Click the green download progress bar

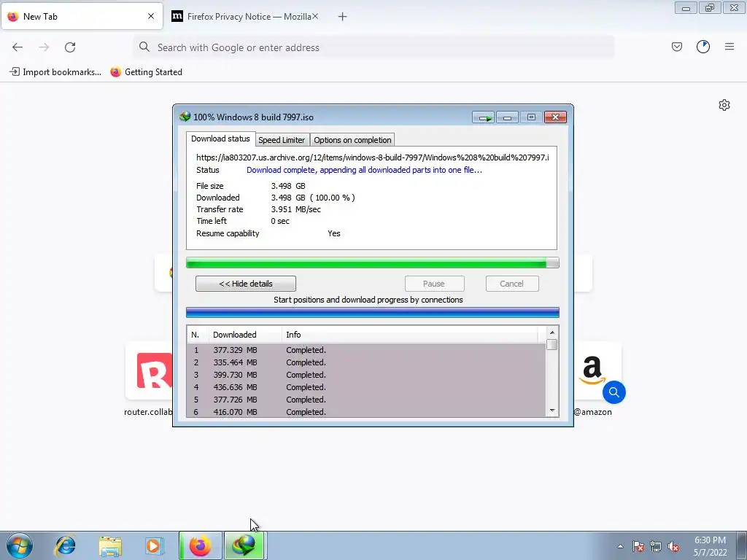coord(373,262)
